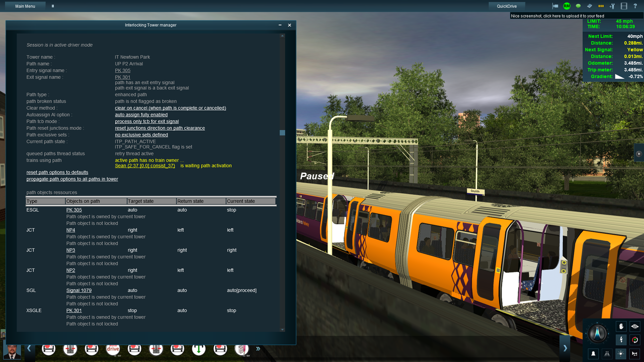Click 'no exclusive sets defined' link

pos(141,135)
